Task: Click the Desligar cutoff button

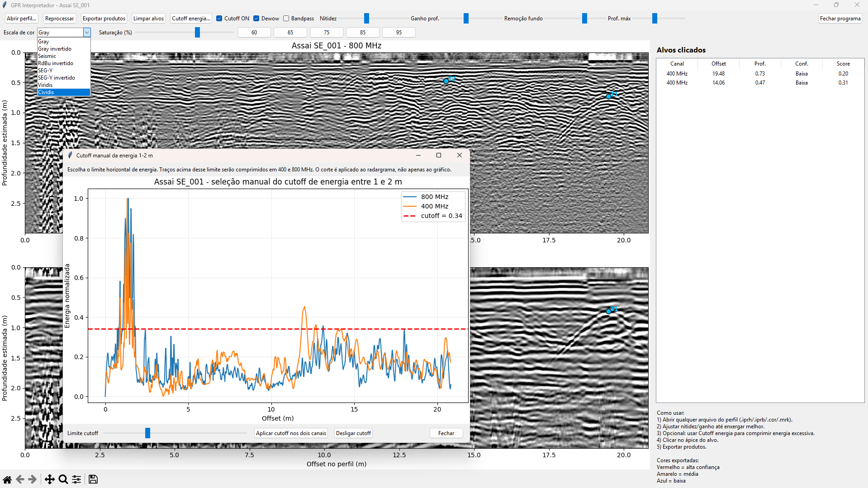Action: coord(353,433)
